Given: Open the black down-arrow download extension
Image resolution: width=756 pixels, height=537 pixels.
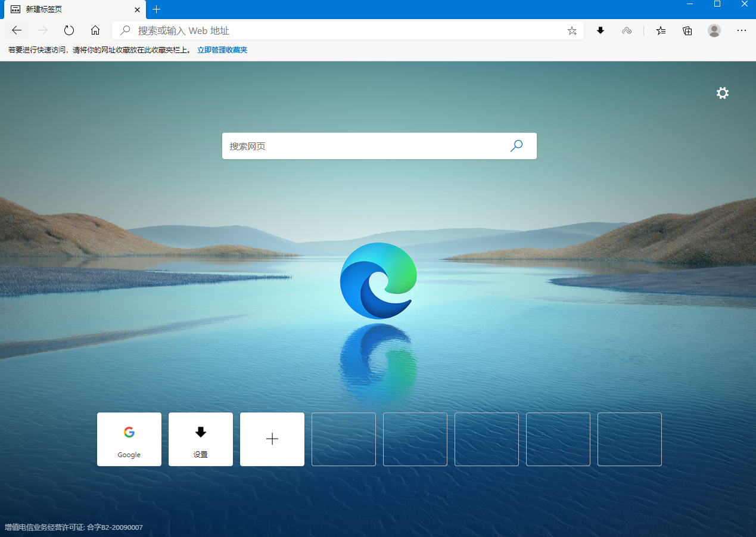Looking at the screenshot, I should (x=601, y=30).
